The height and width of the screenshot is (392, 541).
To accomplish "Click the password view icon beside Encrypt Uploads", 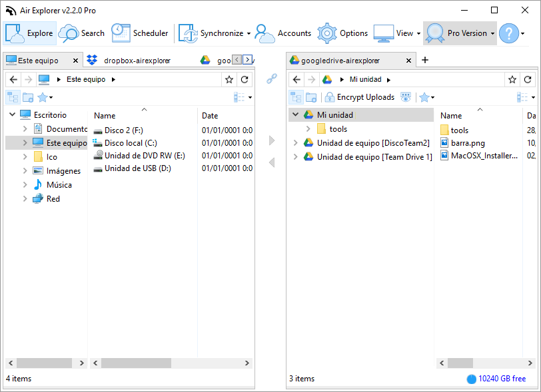I will pos(406,98).
